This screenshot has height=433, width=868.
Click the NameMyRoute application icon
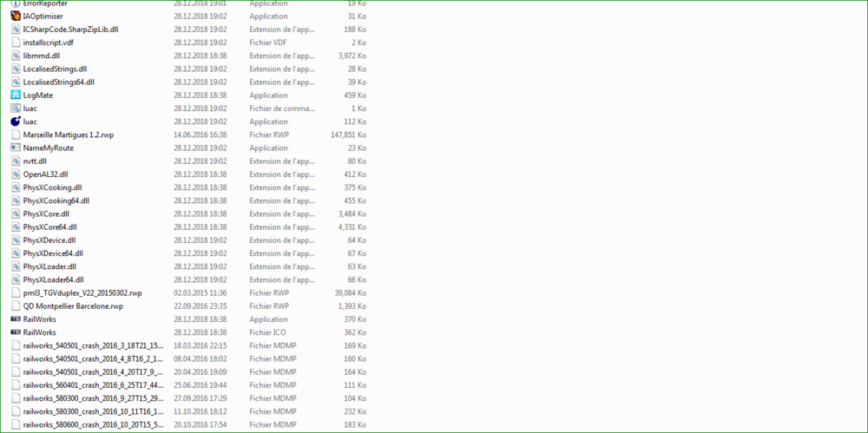point(16,148)
